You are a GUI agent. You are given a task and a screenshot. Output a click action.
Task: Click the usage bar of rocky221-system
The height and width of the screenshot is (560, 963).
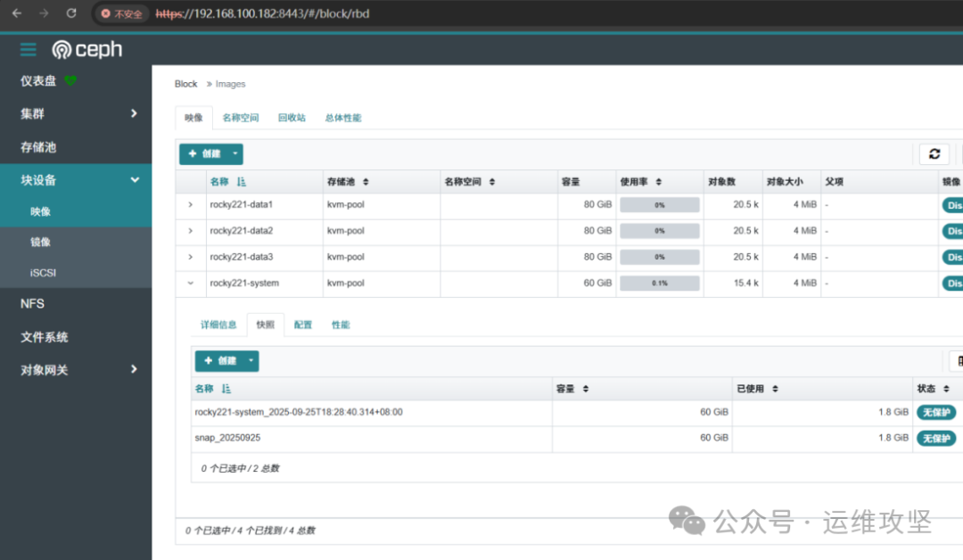click(659, 284)
